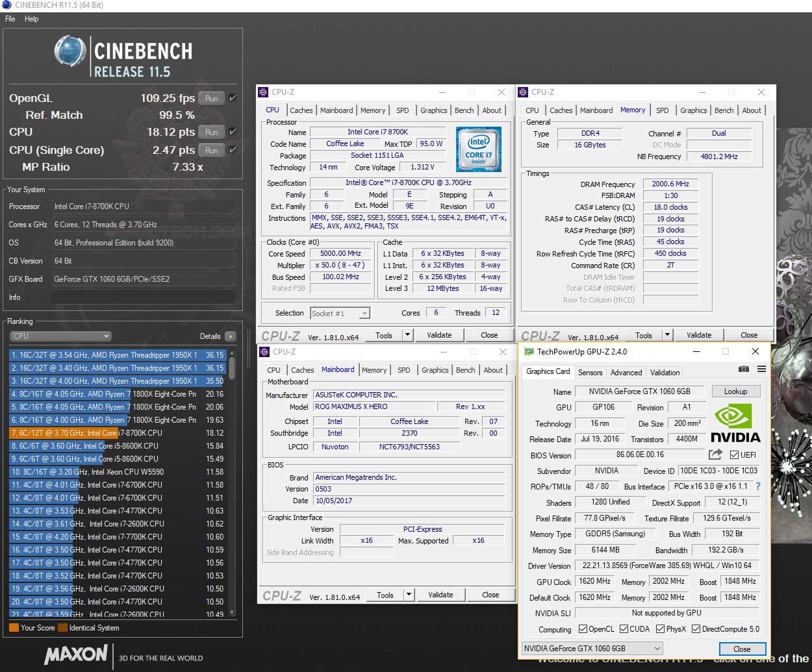The image size is (812, 672).
Task: Open the GPU selection dropdown in GPU-Z
Action: click(x=592, y=649)
